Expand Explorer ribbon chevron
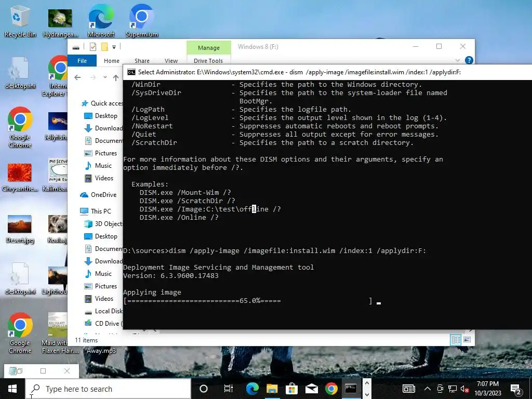This screenshot has height=399, width=532. coord(457,60)
